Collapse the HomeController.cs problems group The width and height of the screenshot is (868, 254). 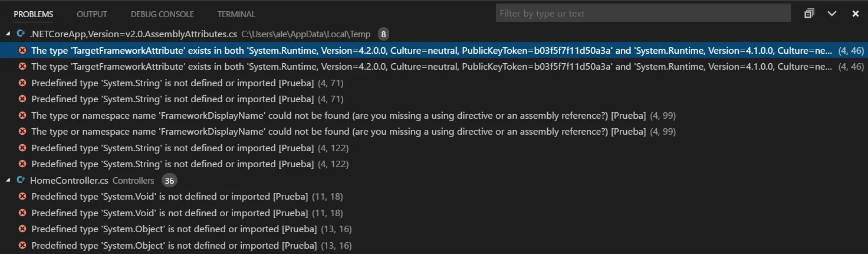point(8,180)
